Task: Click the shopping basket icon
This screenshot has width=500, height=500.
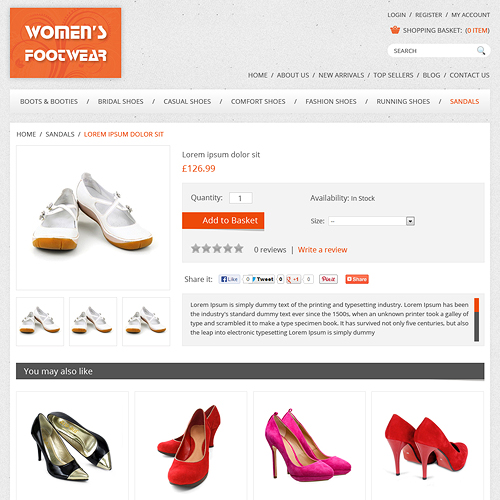Action: 395,30
